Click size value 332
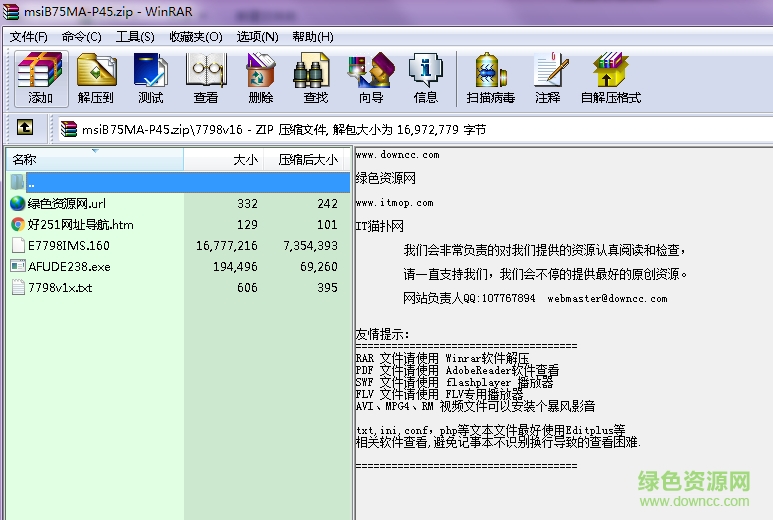The width and height of the screenshot is (773, 520). click(x=247, y=204)
